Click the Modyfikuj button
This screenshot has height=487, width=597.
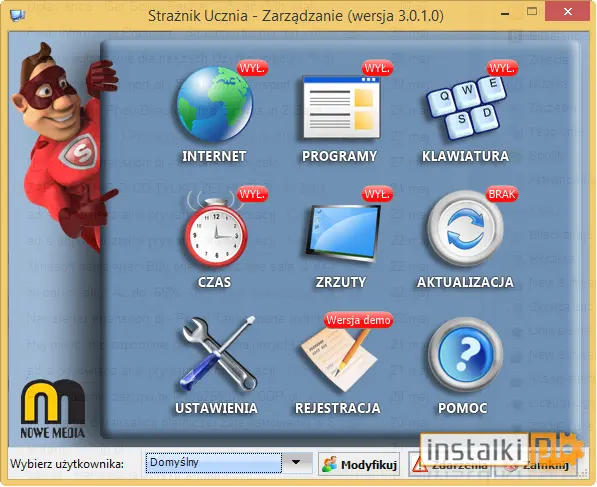click(359, 465)
